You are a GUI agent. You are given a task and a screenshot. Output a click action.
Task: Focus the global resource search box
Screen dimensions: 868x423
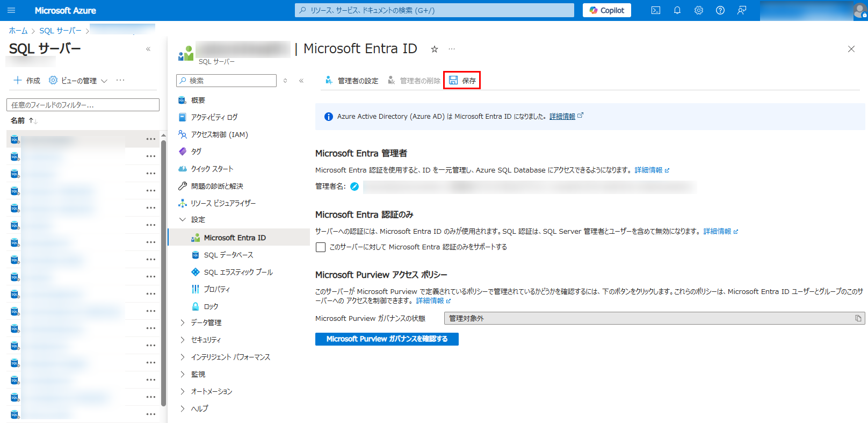coord(435,10)
